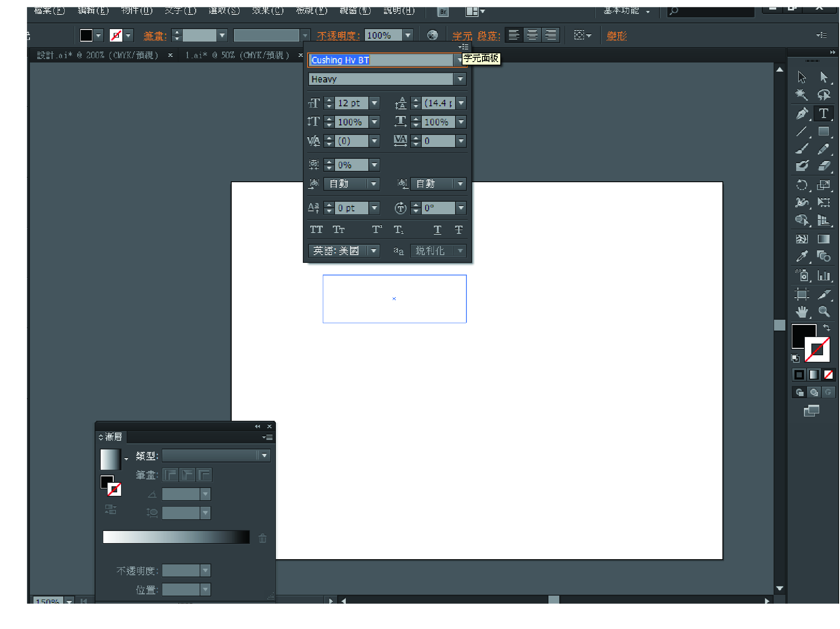Open the Type menu
840x629 pixels.
[x=180, y=10]
